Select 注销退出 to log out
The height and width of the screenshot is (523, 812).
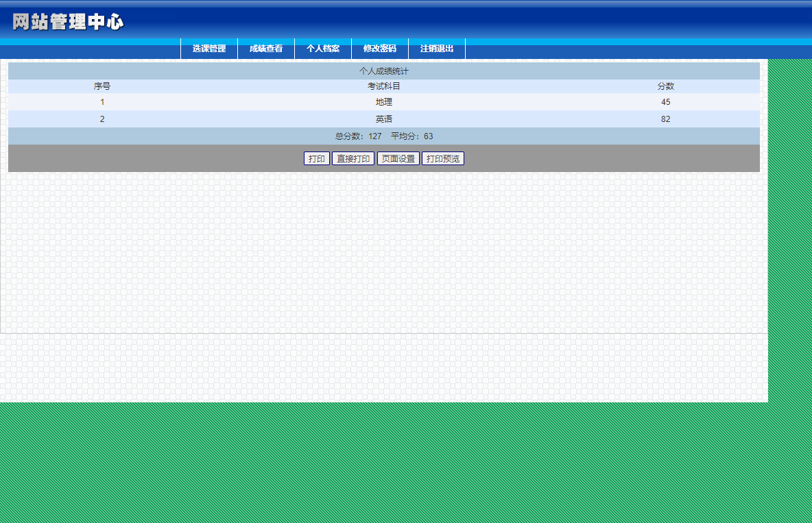[437, 49]
